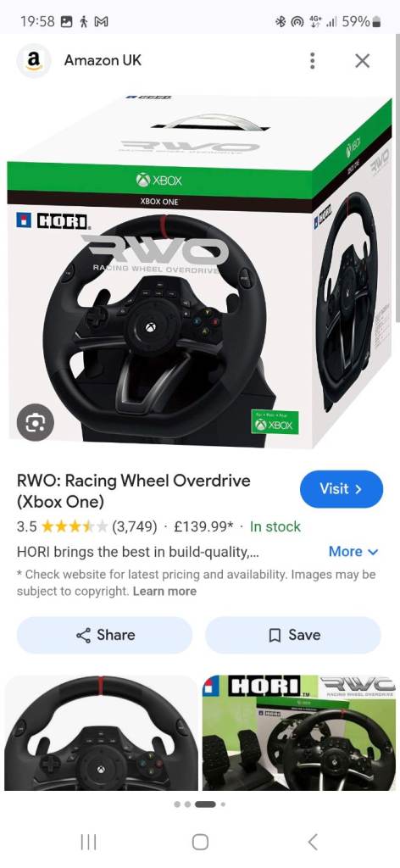Close the Amazon UK product panel

click(x=363, y=61)
